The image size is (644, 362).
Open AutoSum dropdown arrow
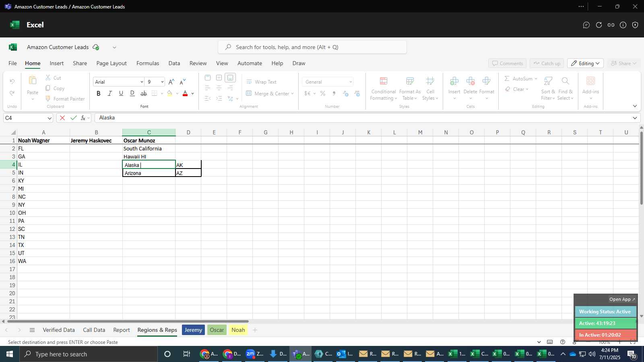[x=536, y=78]
